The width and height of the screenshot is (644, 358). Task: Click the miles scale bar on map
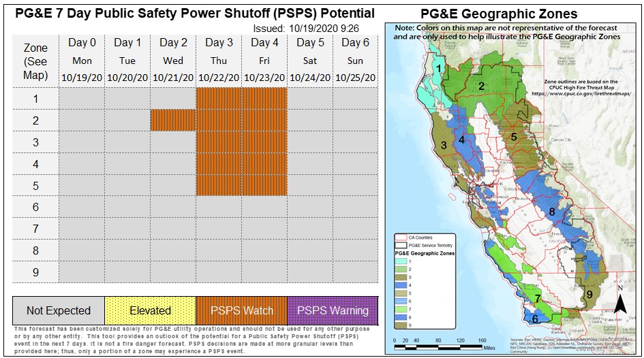pyautogui.click(x=438, y=347)
